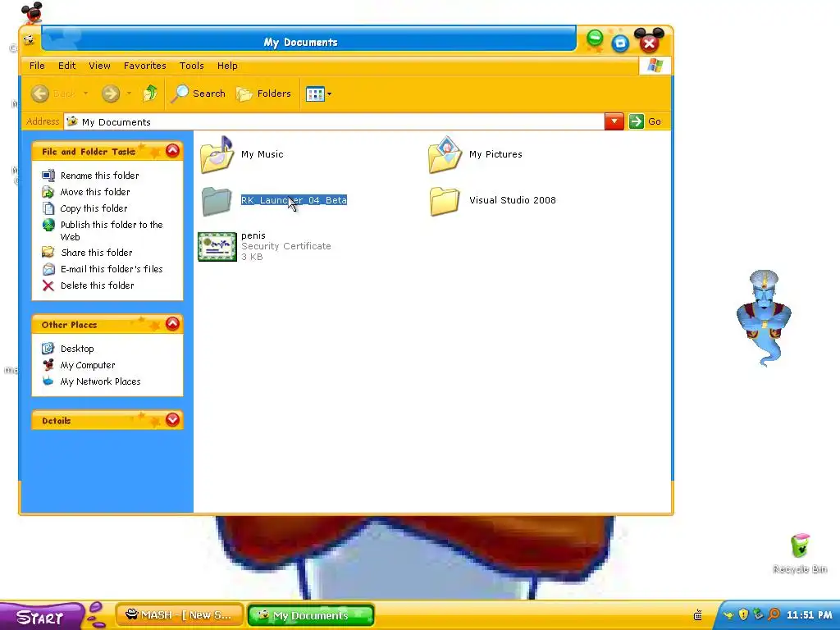Click Copy this folder link
This screenshot has height=630, width=840.
94,208
